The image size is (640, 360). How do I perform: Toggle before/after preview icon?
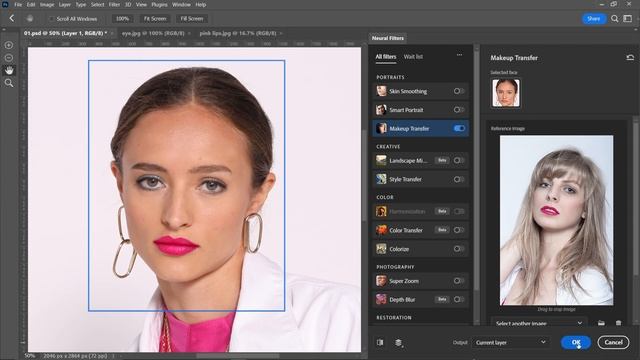coord(380,342)
